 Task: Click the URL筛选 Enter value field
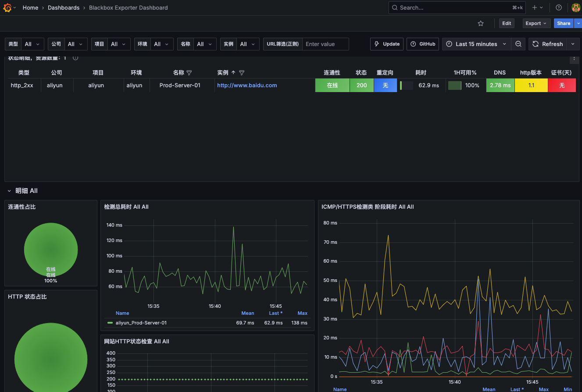[x=325, y=44]
